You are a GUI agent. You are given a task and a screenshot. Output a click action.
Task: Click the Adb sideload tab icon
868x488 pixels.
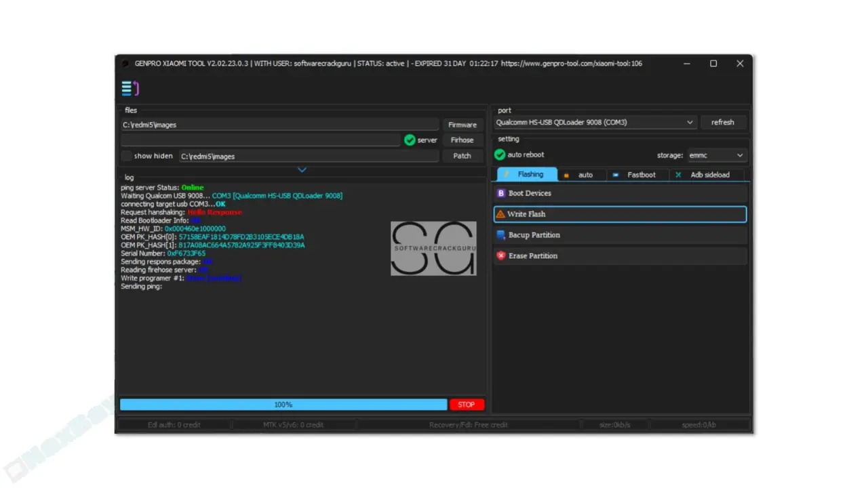678,175
